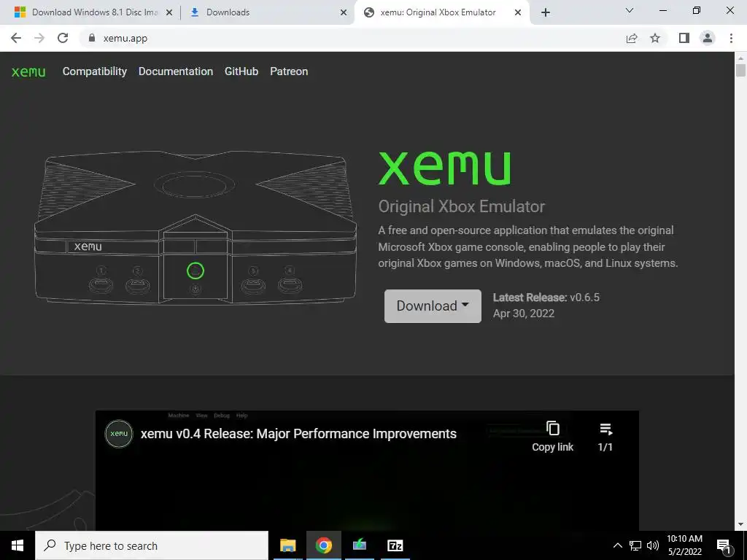Image resolution: width=747 pixels, height=560 pixels.
Task: Open the tab search chevron
Action: click(630, 10)
